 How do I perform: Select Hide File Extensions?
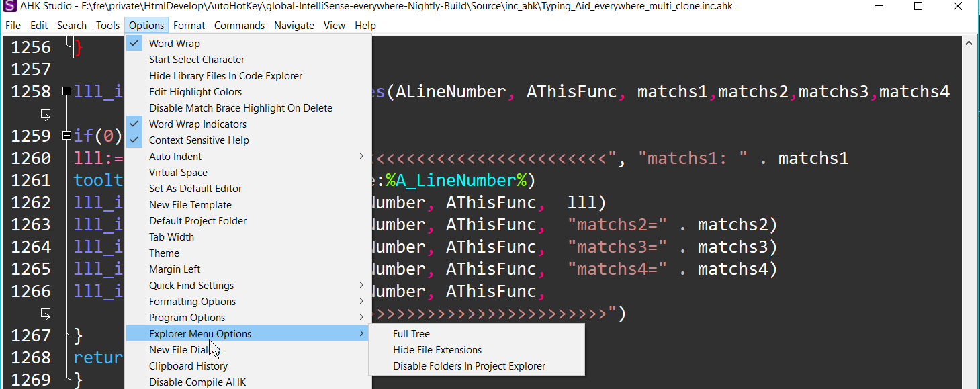tap(477, 350)
